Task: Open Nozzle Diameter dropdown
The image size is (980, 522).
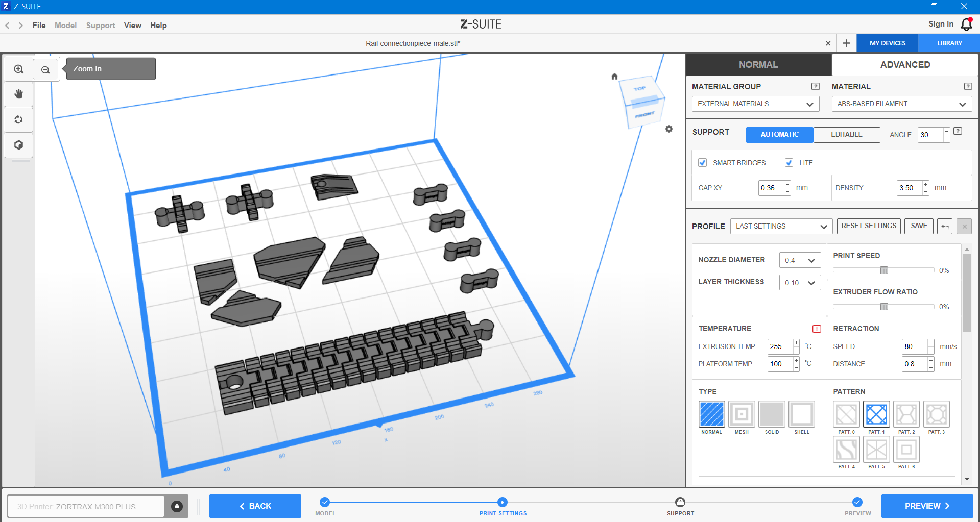Action: tap(800, 260)
